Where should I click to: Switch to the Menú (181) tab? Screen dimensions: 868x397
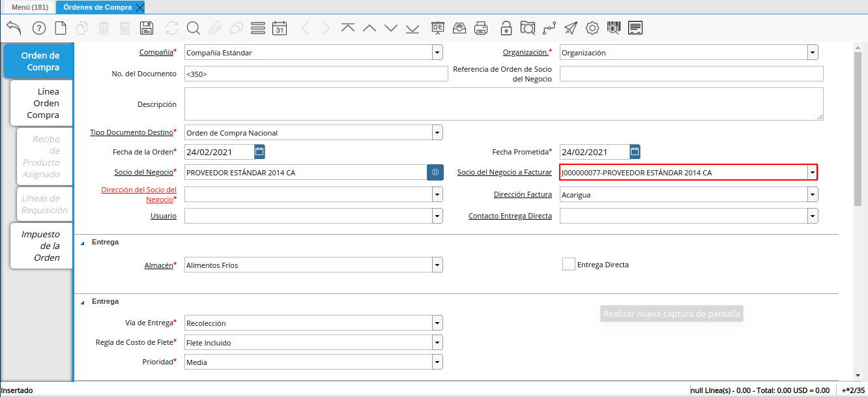29,7
